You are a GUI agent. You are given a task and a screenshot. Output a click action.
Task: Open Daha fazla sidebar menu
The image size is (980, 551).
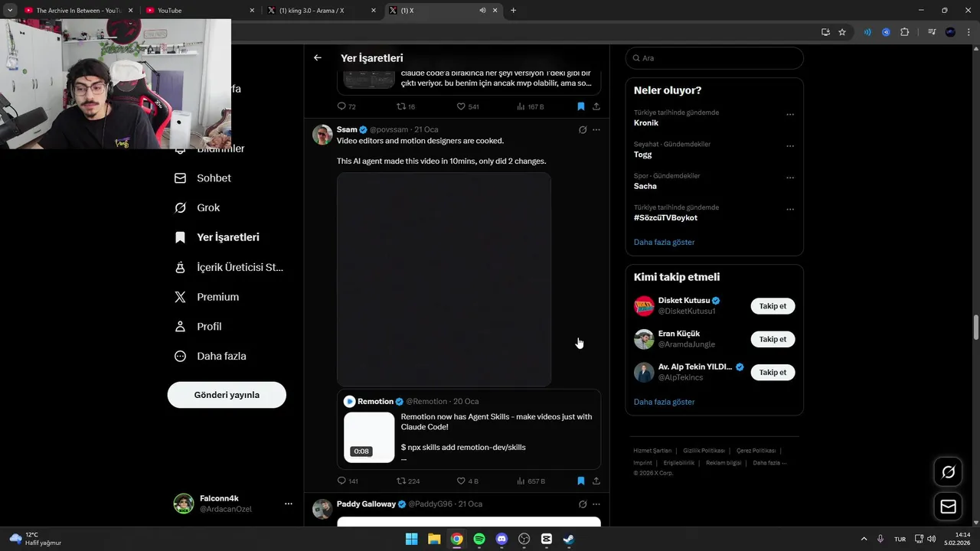211,356
